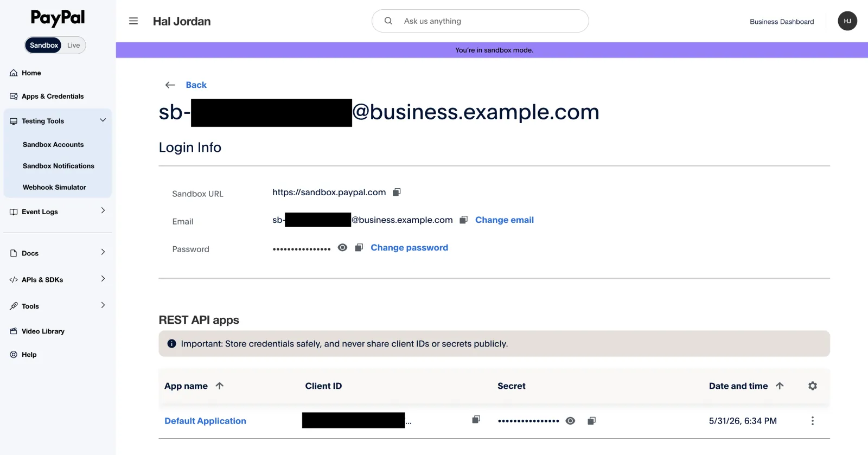The width and height of the screenshot is (868, 455).
Task: Click the APIs & SDKs code icon
Action: pos(14,280)
